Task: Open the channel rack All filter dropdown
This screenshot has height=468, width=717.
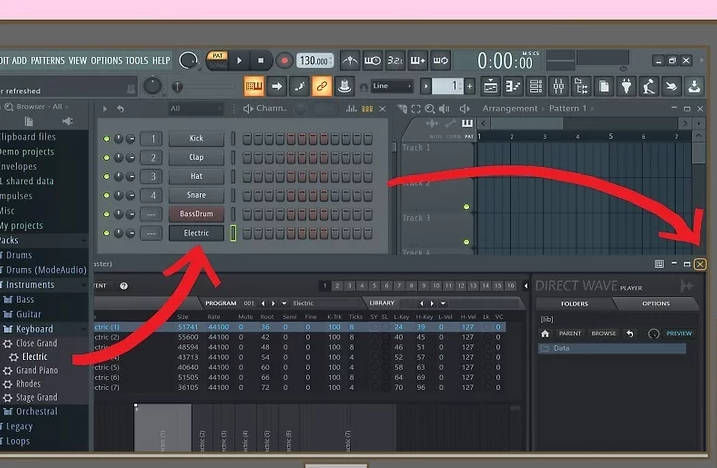Action: [195, 108]
